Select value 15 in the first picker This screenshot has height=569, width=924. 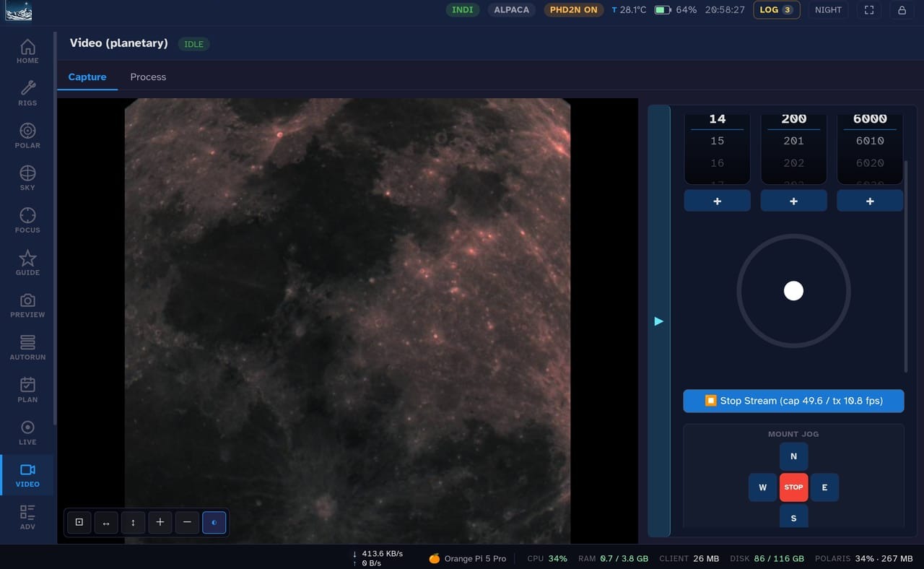(x=718, y=141)
